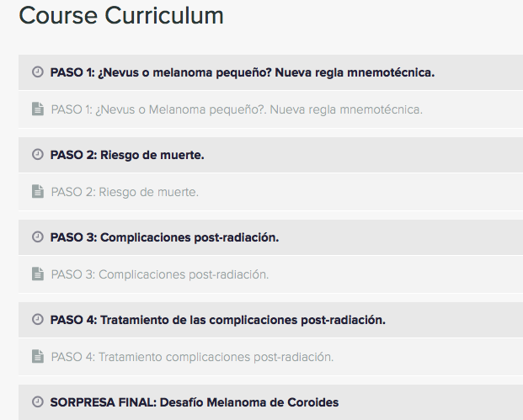Click clock icon beside PASO 1 section header

[x=38, y=72]
